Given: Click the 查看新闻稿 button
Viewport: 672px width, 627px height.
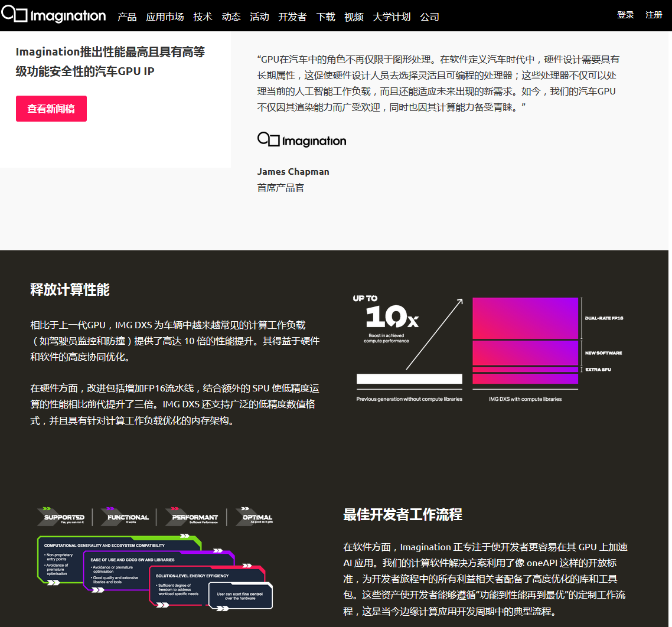Looking at the screenshot, I should [x=51, y=109].
